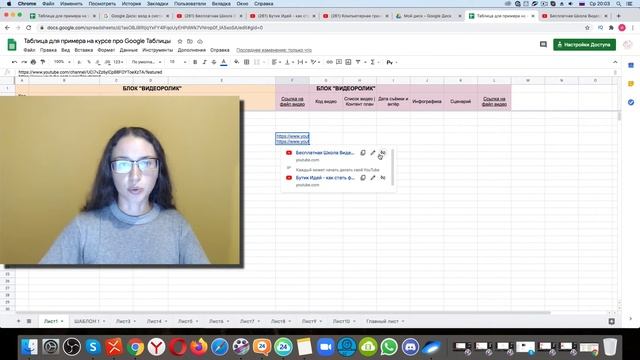
Task: Open Google Keep in the side panel
Action: tap(631, 84)
